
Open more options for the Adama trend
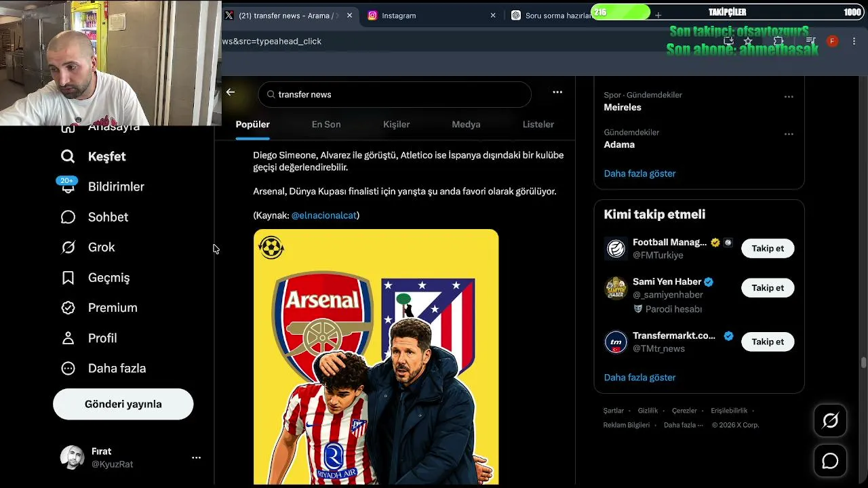point(789,134)
